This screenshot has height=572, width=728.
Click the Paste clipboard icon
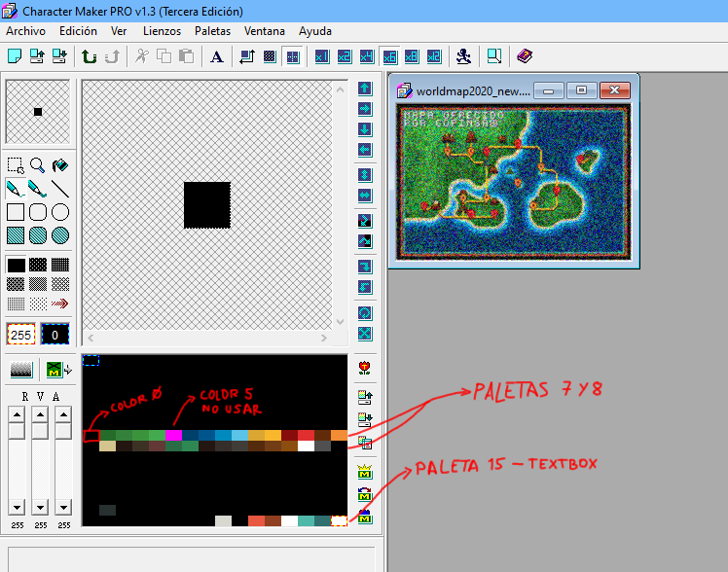tap(186, 56)
